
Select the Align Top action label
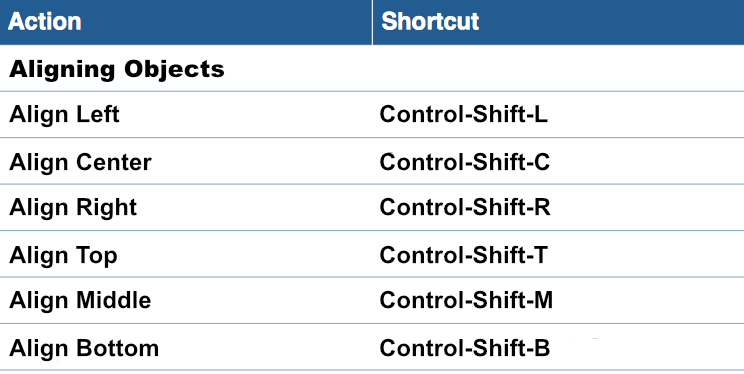tap(63, 256)
